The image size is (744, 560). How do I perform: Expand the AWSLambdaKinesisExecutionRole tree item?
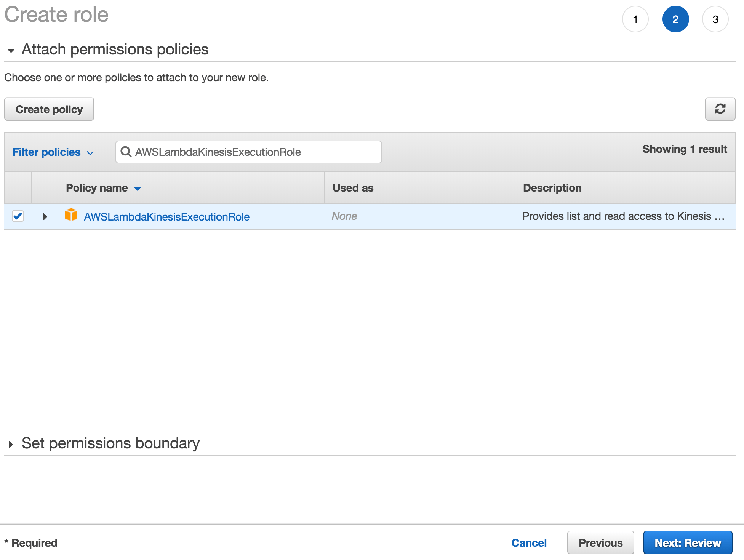click(45, 216)
